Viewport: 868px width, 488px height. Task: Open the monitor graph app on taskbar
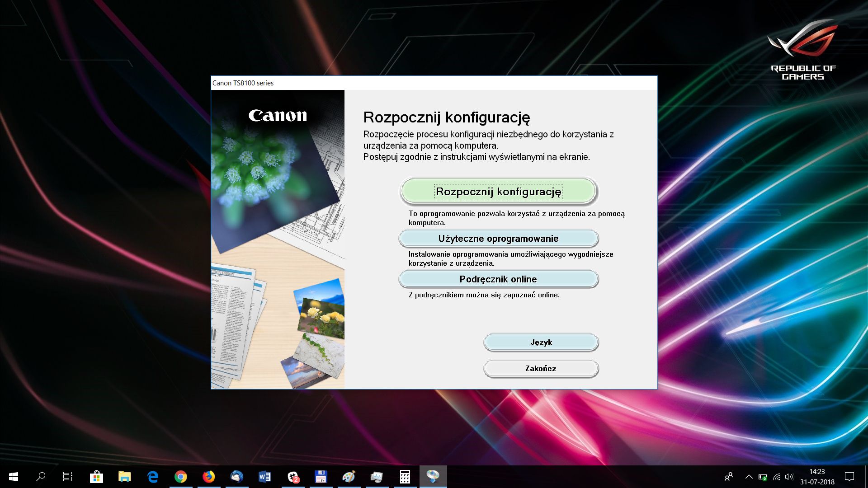coord(377,477)
